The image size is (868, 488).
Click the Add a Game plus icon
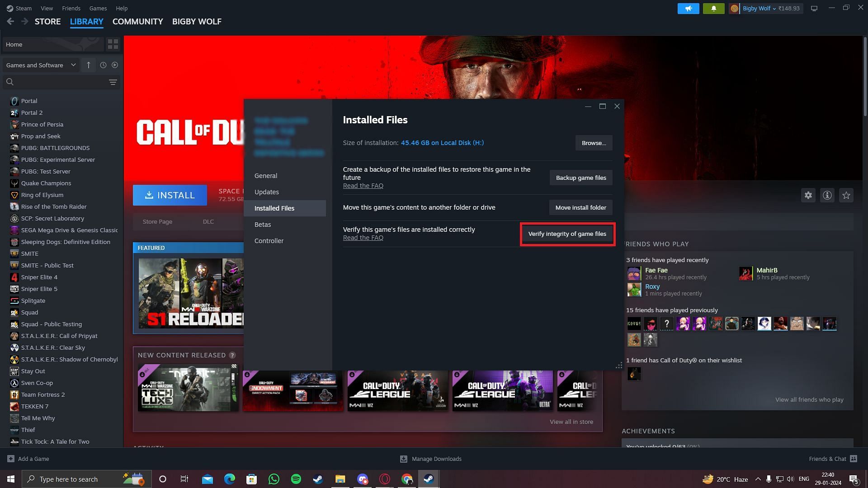(11, 459)
